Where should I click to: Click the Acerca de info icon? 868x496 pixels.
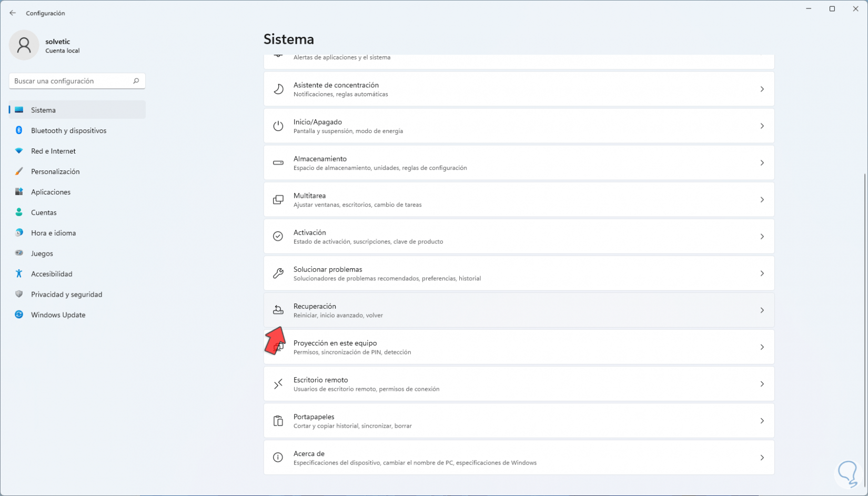click(278, 458)
